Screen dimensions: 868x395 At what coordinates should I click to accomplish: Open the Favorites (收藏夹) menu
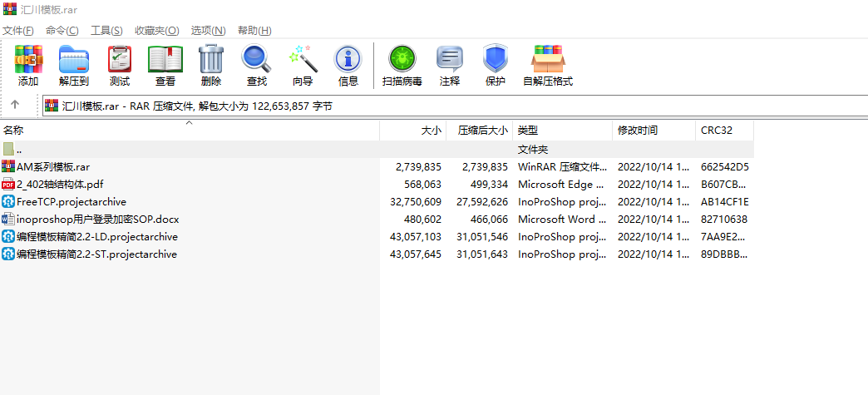pyautogui.click(x=156, y=31)
